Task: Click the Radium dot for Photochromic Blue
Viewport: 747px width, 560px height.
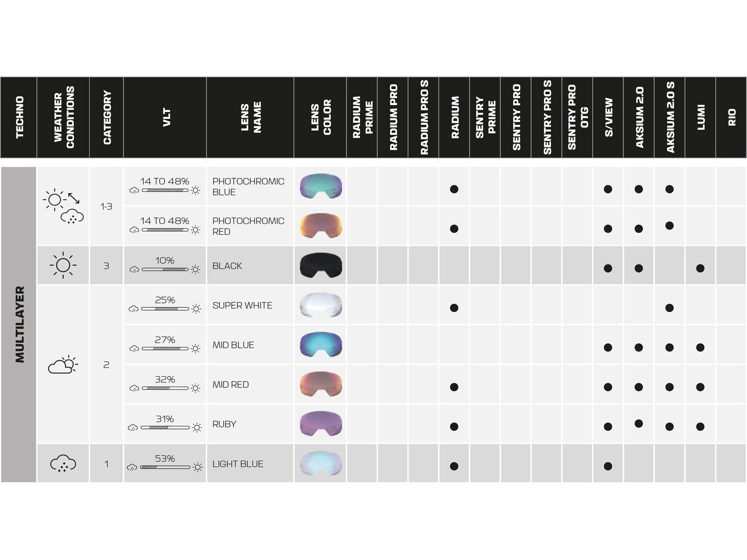Action: pyautogui.click(x=454, y=189)
